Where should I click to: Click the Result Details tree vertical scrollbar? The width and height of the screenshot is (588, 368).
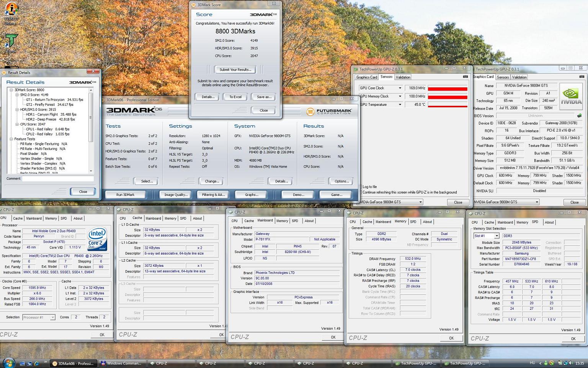tap(91, 130)
